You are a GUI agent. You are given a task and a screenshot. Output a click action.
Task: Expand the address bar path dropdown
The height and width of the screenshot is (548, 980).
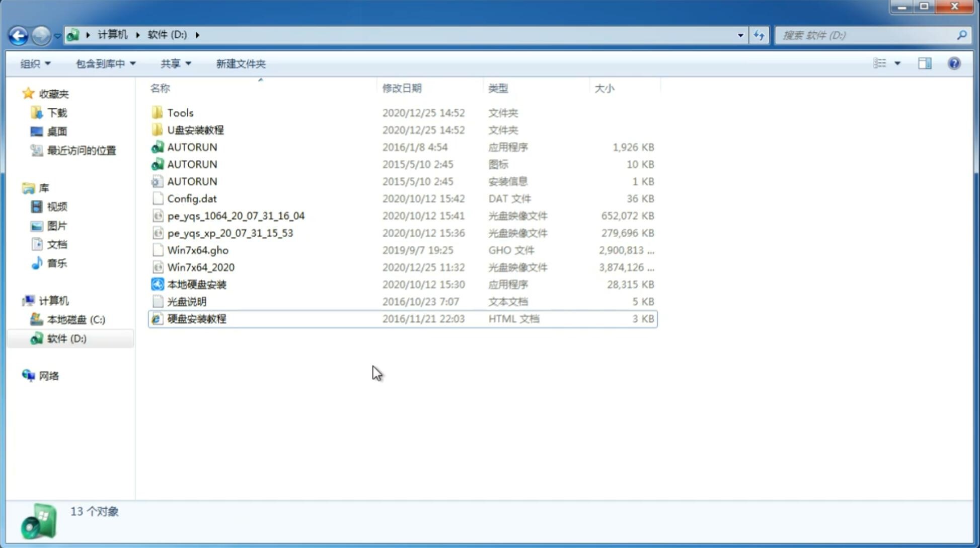pos(740,34)
